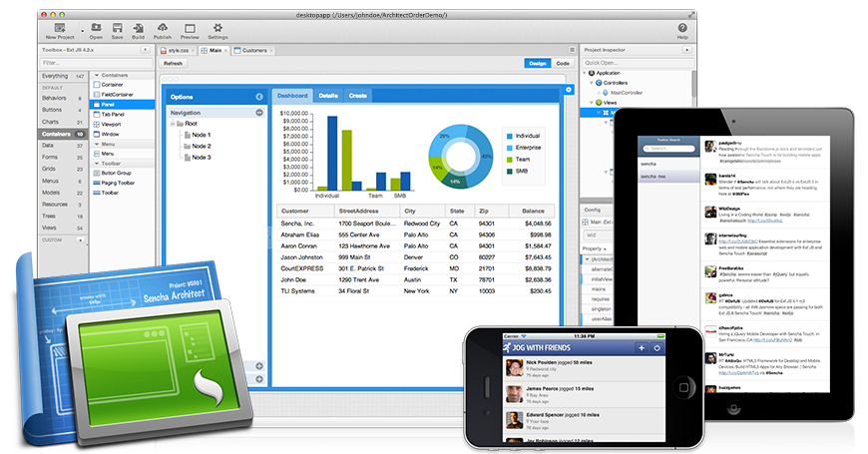The width and height of the screenshot is (868, 454).
Task: Click the Toolbox Filter input field
Action: 96,63
